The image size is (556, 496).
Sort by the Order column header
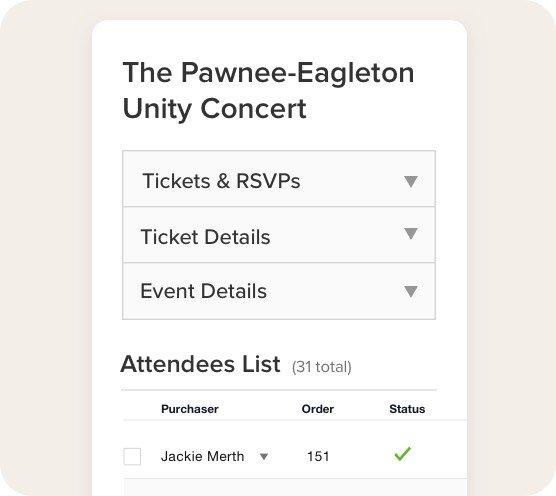click(x=317, y=409)
